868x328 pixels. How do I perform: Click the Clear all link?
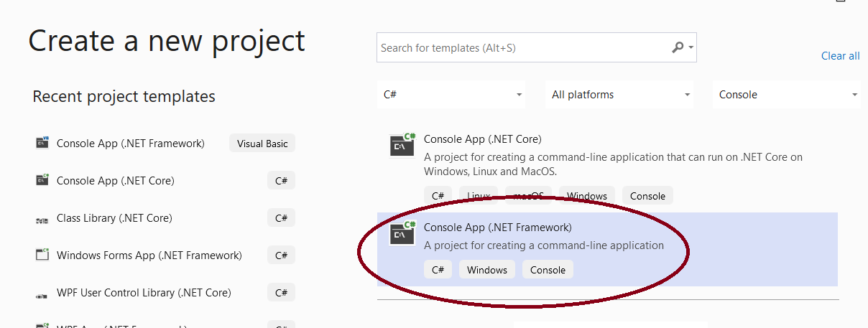tap(841, 56)
